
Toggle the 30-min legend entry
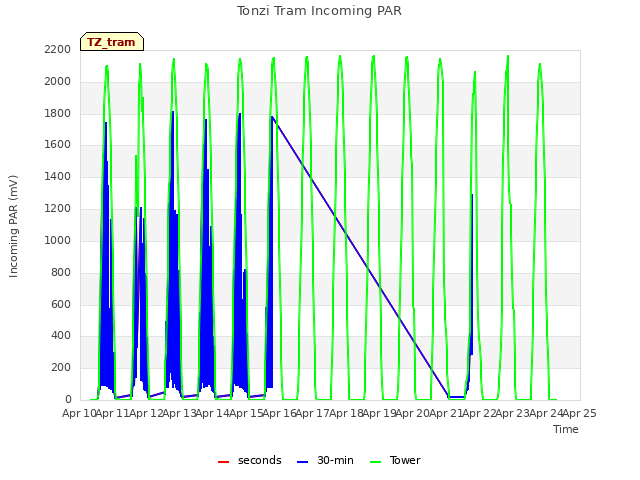pyautogui.click(x=325, y=460)
